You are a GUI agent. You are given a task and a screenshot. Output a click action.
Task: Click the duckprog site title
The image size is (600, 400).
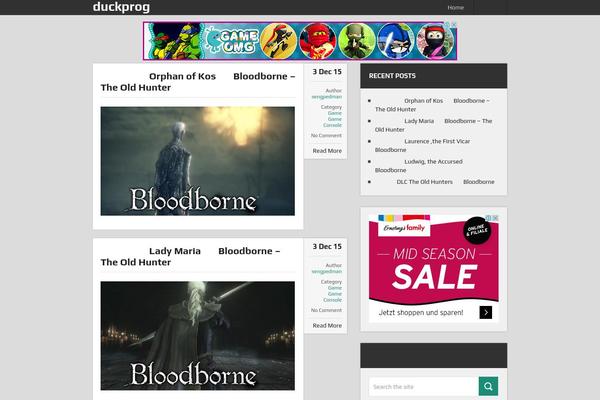pos(121,7)
